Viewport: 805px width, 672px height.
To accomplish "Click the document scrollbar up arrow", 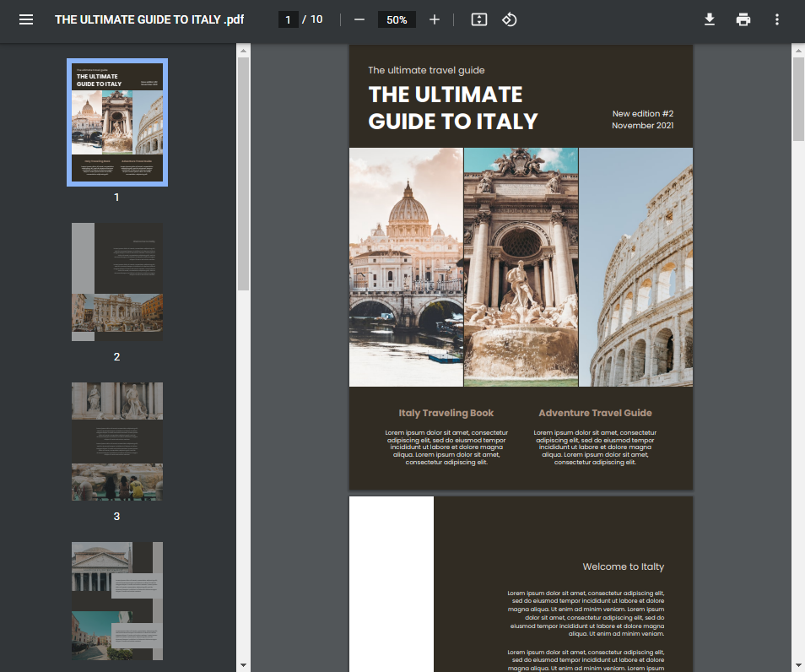I will click(798, 51).
